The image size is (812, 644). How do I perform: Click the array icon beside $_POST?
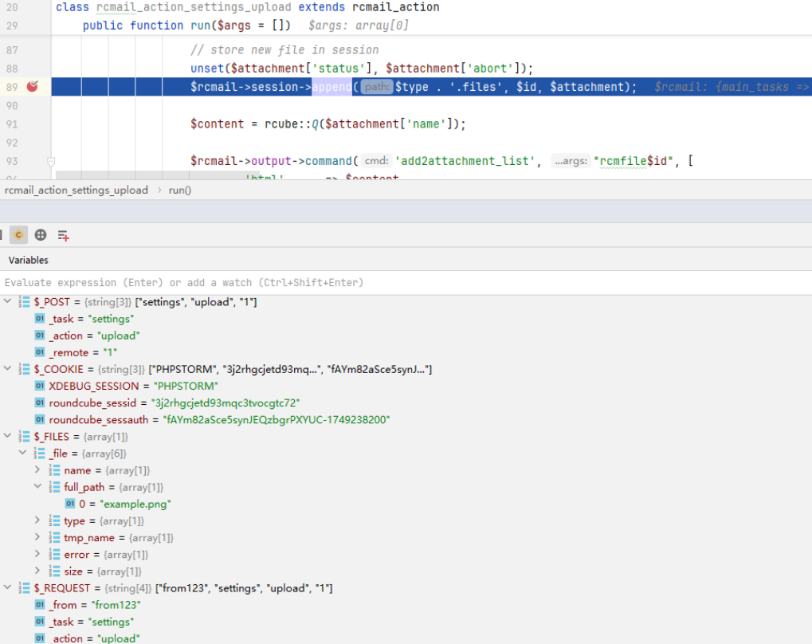pos(24,302)
